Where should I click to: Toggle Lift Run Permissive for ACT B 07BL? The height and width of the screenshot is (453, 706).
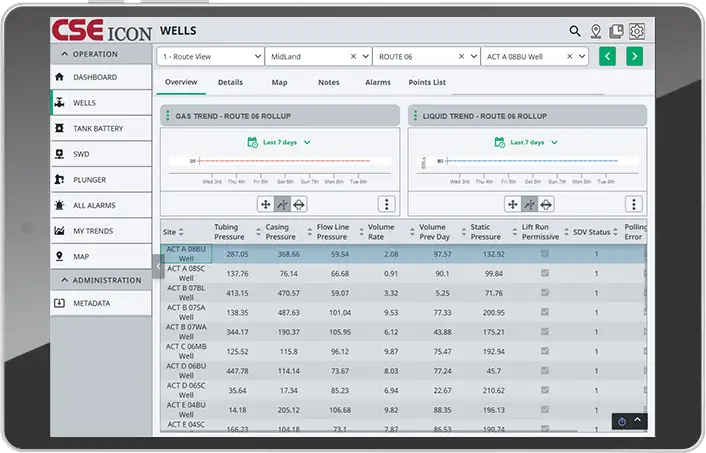(545, 293)
